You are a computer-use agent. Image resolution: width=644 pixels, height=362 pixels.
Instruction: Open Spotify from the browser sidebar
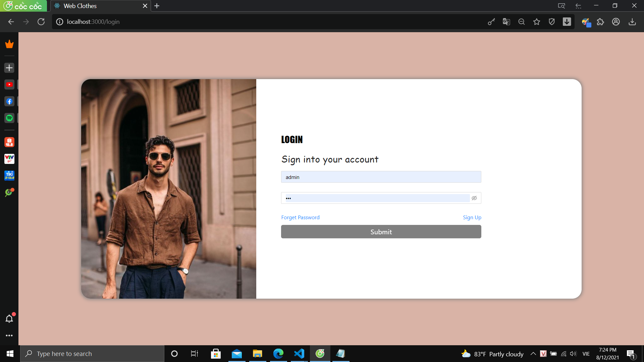click(x=9, y=118)
